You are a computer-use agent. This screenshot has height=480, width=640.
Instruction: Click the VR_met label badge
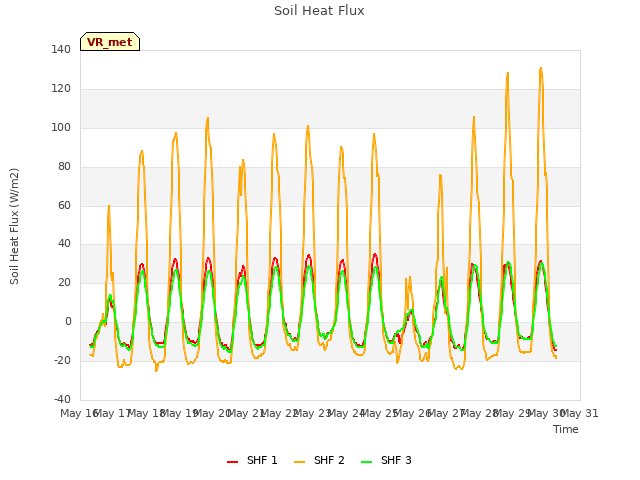(110, 42)
